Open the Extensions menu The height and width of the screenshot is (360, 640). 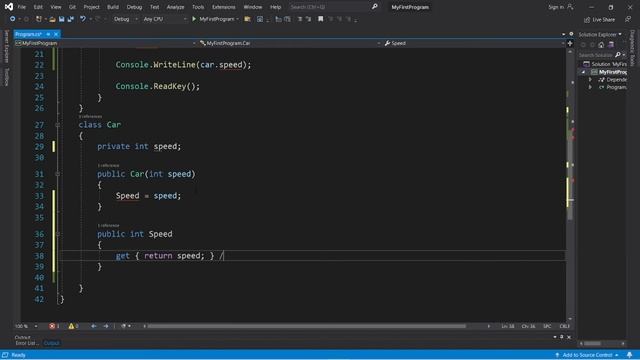coord(224,7)
